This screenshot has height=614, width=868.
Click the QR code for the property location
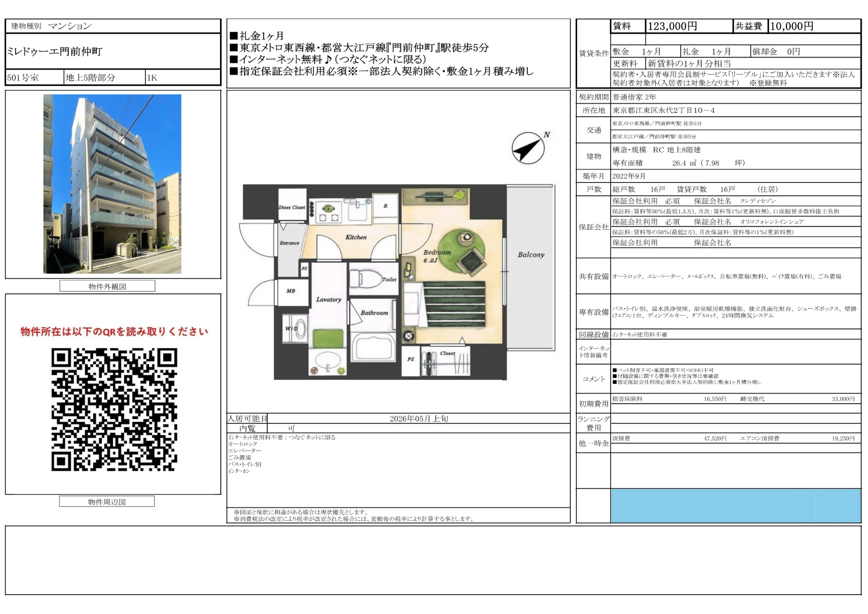click(114, 409)
